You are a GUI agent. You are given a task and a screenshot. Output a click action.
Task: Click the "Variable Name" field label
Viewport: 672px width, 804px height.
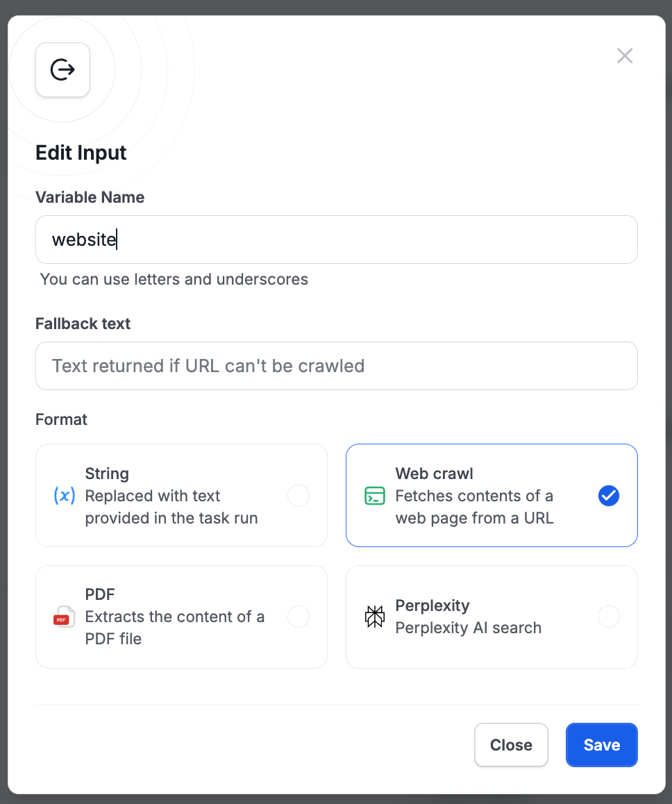(x=90, y=197)
